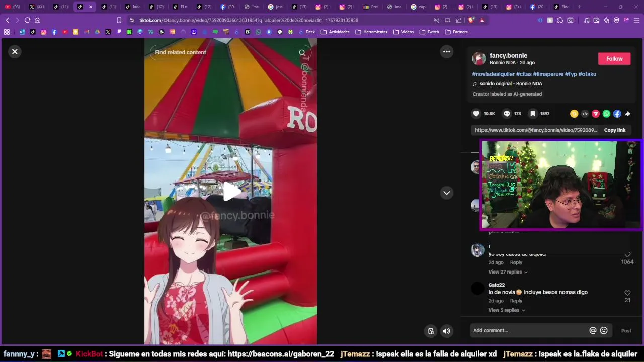Click the embed code icon
The width and height of the screenshot is (644, 362).
pos(585,114)
